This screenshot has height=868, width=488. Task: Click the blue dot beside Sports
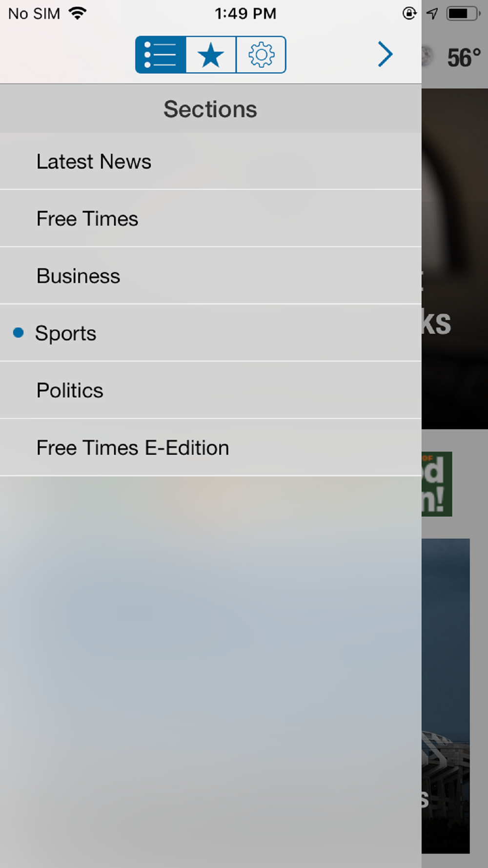point(18,333)
